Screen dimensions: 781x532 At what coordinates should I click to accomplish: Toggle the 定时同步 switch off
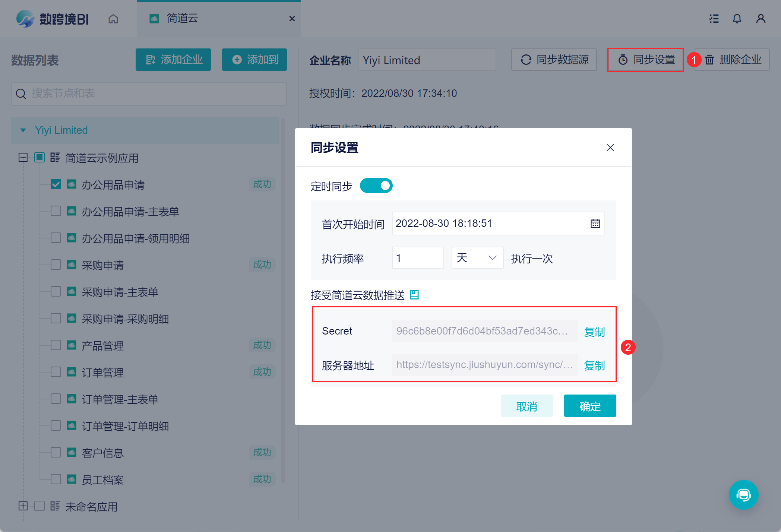pyautogui.click(x=376, y=186)
